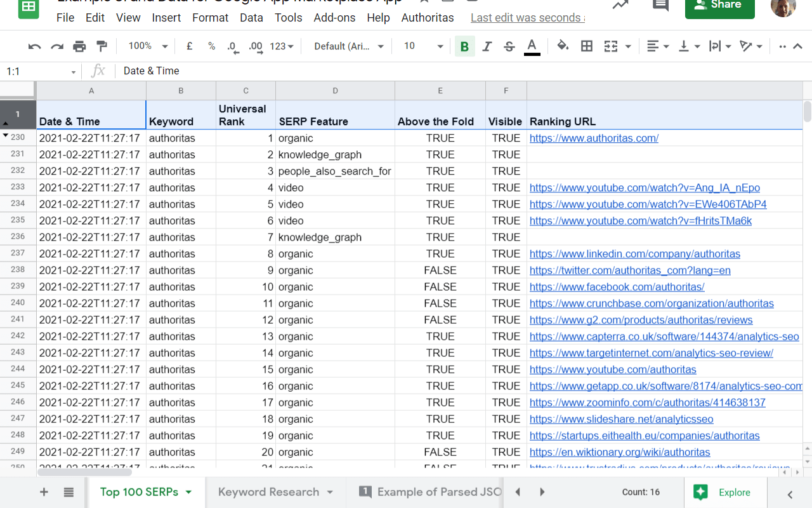Click the Undo icon
This screenshot has width=812, height=508.
coord(35,46)
